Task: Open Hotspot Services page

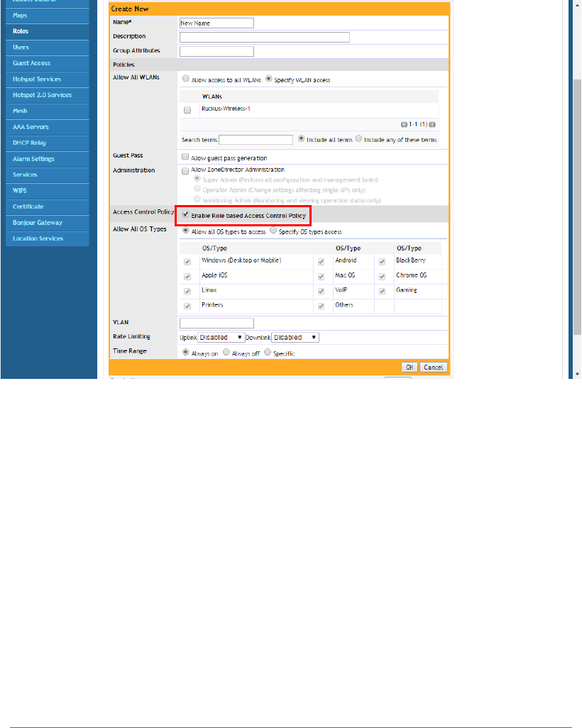Action: [47, 79]
